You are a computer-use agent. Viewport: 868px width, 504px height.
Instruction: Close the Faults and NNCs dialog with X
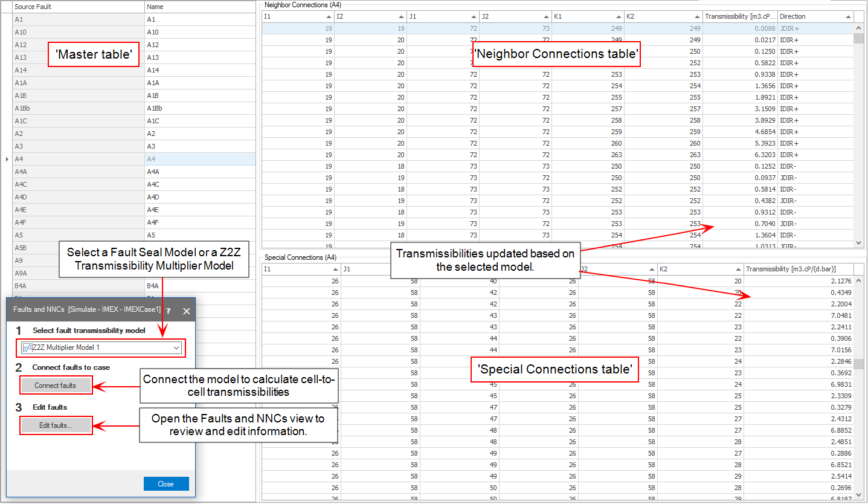click(187, 311)
